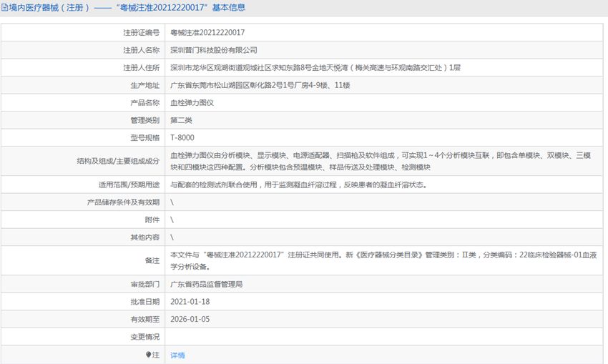Click the 有效期至 label
The image size is (608, 364).
coord(145,319)
